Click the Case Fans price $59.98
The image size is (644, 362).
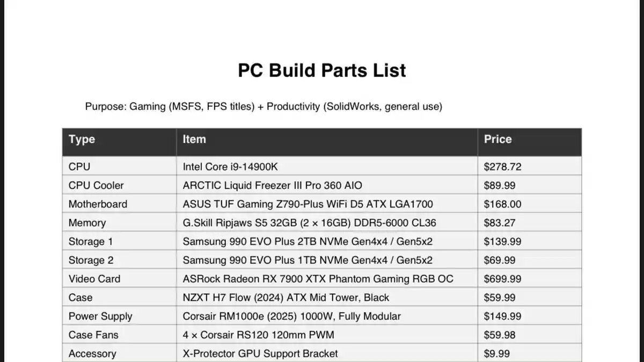pyautogui.click(x=500, y=335)
